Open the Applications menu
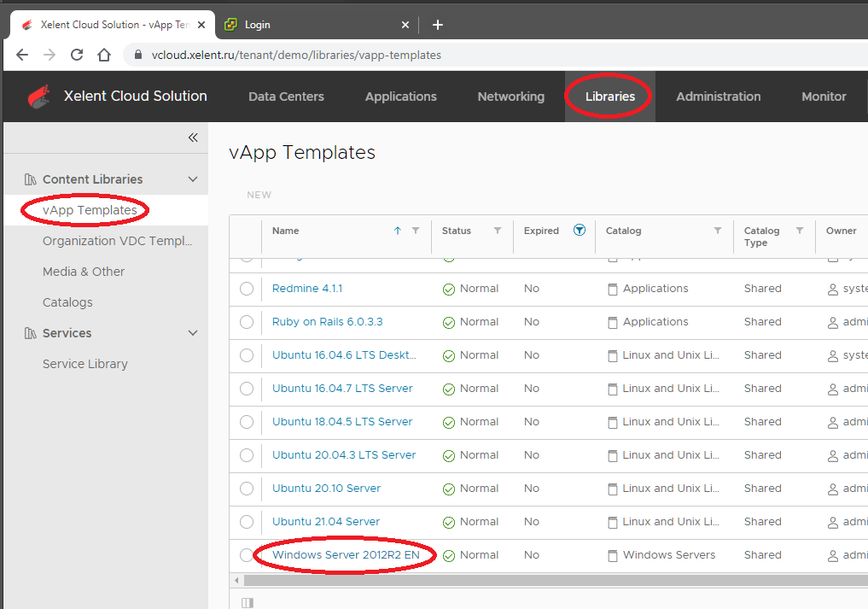 pos(401,97)
